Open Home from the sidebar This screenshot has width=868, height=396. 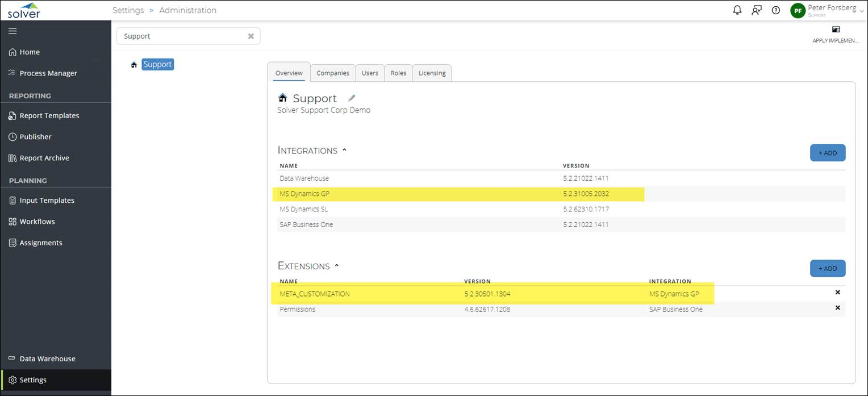28,52
